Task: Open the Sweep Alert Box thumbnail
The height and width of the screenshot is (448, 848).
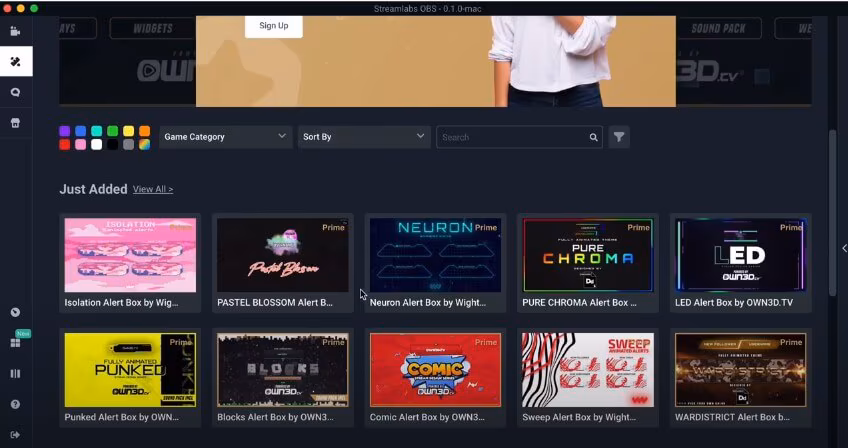Action: point(588,370)
